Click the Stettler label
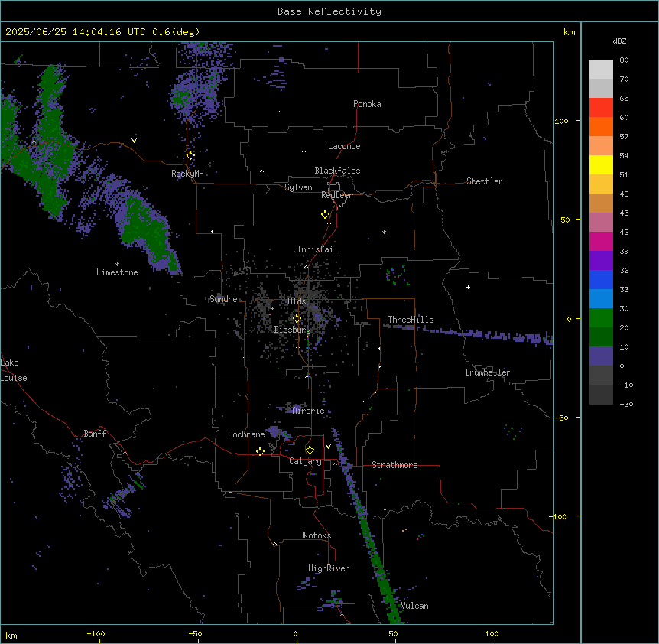This screenshot has width=659, height=644. pos(485,181)
